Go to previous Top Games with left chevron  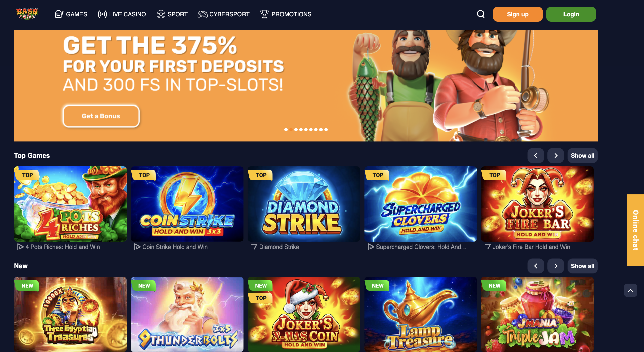click(x=536, y=156)
